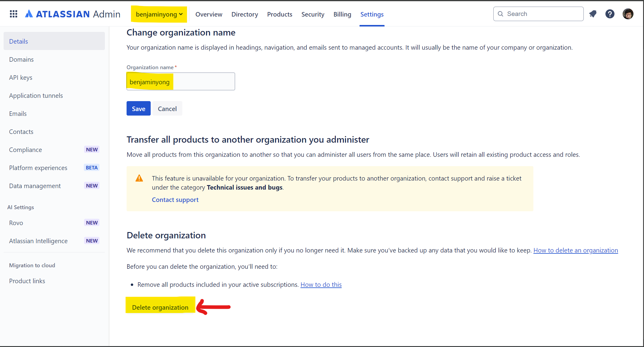
Task: Focus the Search field
Action: tap(538, 14)
